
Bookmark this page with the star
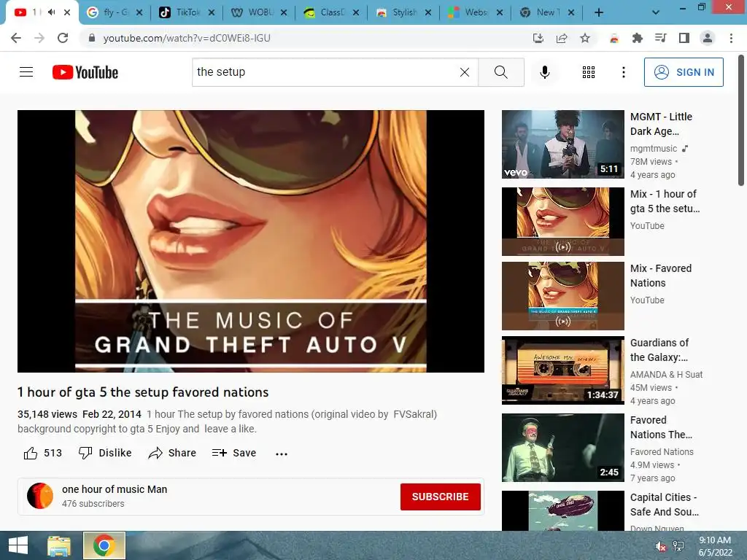(585, 38)
